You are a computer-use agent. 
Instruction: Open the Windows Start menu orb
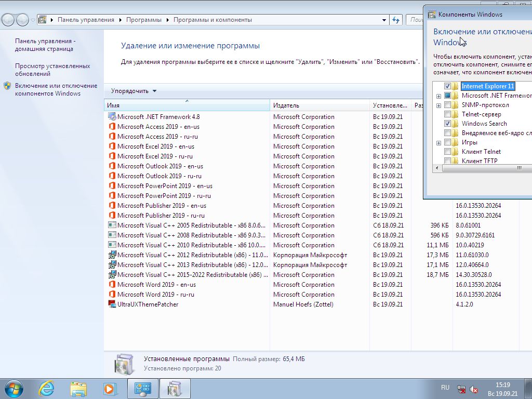[14, 389]
